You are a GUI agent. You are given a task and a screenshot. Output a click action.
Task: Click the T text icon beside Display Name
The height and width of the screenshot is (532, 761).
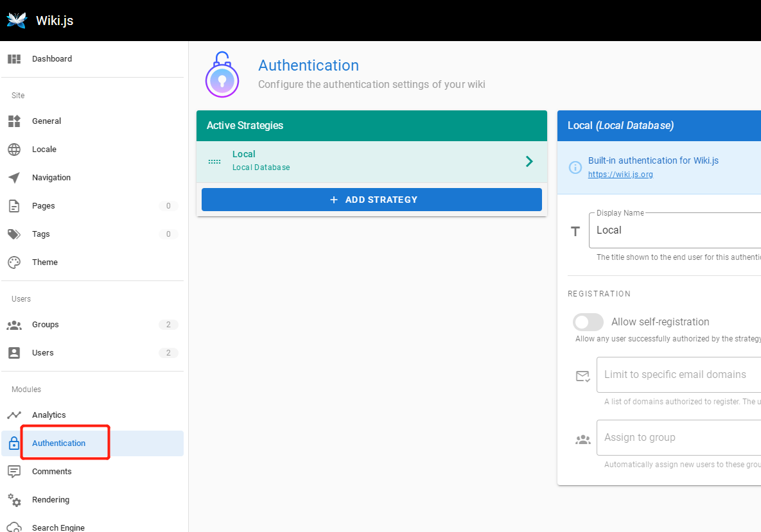575,231
